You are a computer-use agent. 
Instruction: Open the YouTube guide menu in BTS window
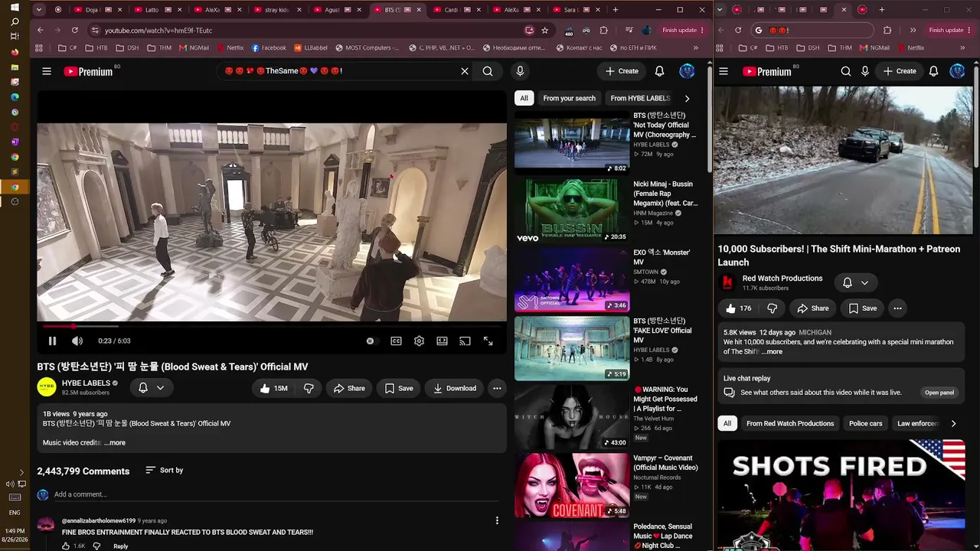47,71
